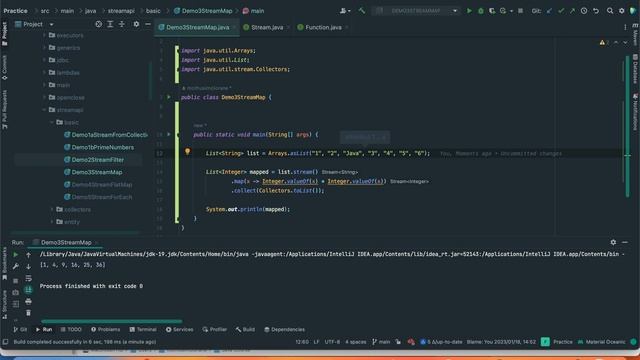
Task: Collapse the basic folder
Action: coord(52,122)
